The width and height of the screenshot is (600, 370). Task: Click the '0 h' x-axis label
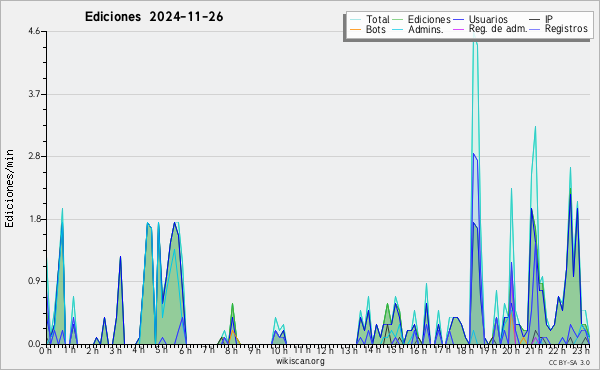click(46, 351)
